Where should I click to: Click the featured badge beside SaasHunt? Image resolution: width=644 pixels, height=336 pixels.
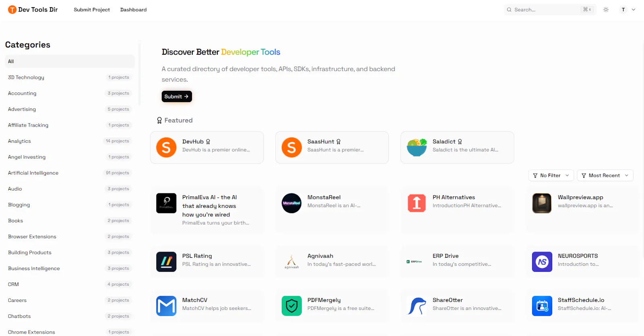pyautogui.click(x=339, y=141)
